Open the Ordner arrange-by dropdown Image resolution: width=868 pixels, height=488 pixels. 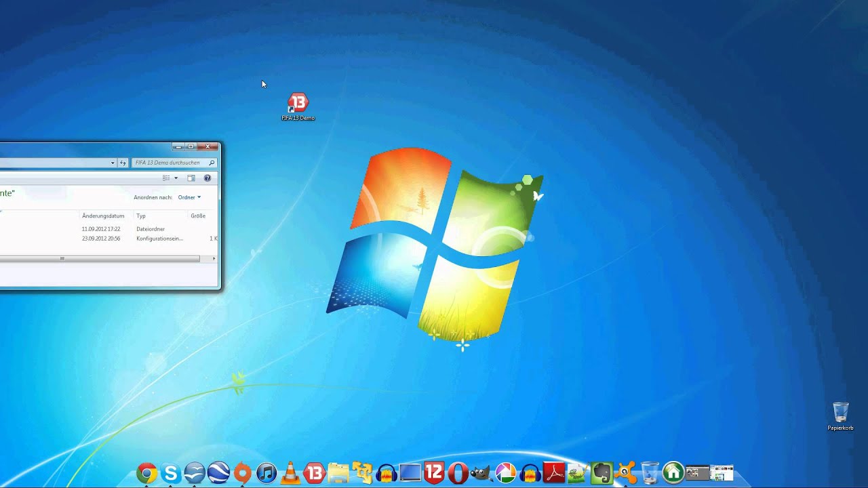189,197
